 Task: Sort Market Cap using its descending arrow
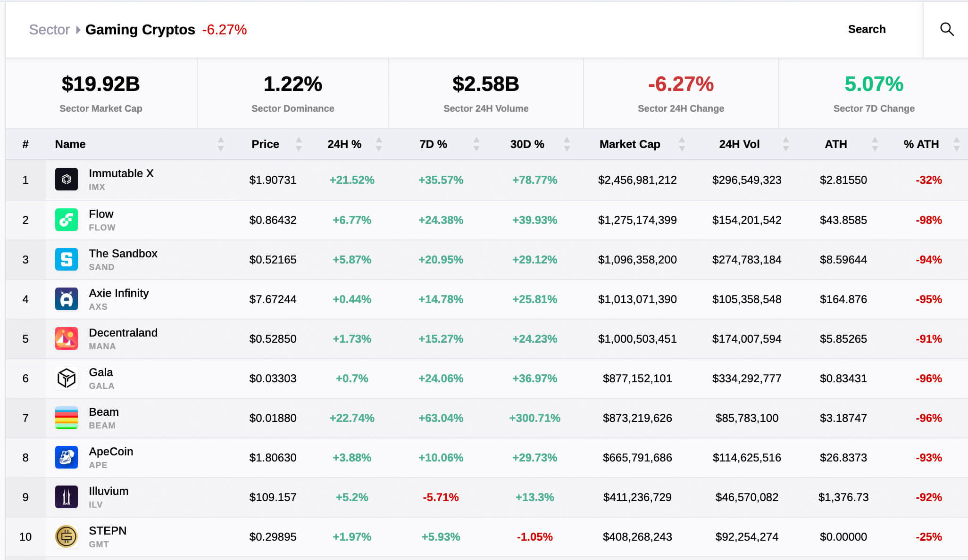tap(682, 148)
